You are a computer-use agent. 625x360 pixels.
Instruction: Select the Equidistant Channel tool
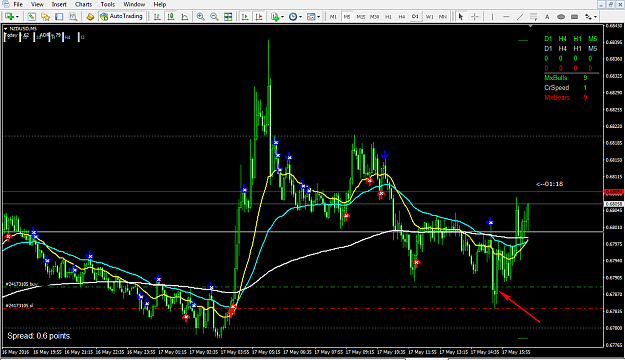tap(533, 17)
